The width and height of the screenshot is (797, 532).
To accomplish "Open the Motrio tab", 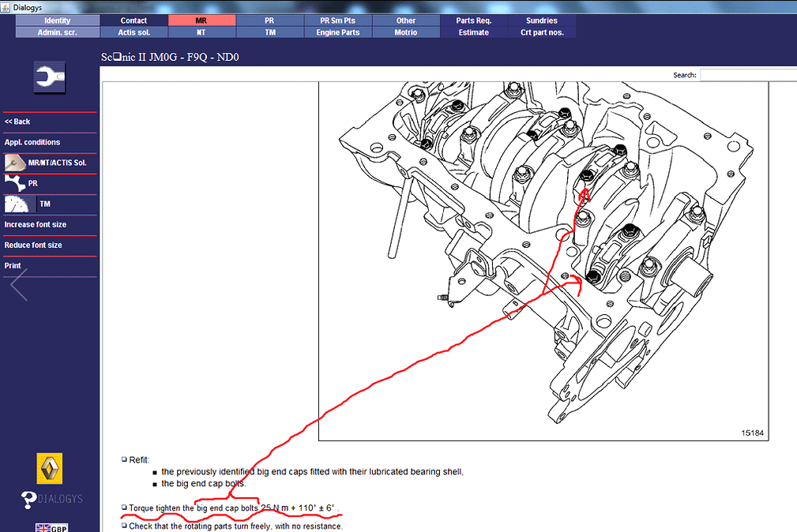I will pyautogui.click(x=406, y=32).
